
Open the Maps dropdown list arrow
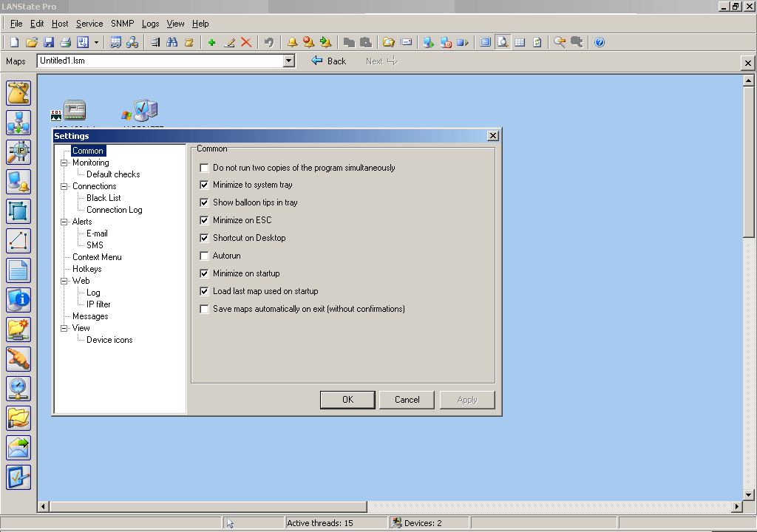pos(289,61)
